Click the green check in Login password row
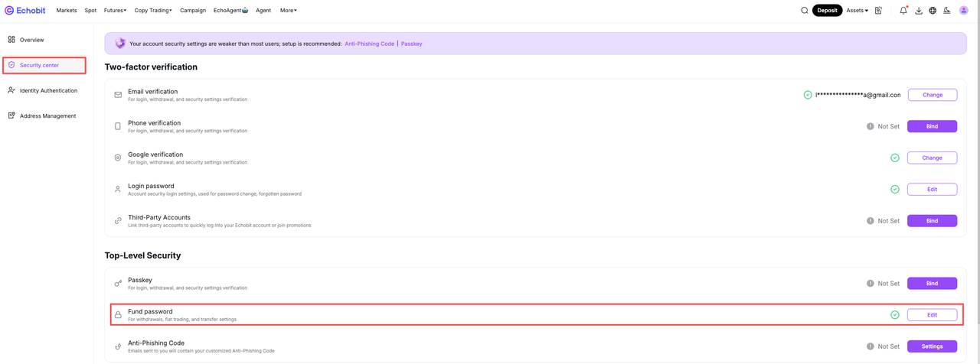Viewport: 980px width, 364px height. 895,189
